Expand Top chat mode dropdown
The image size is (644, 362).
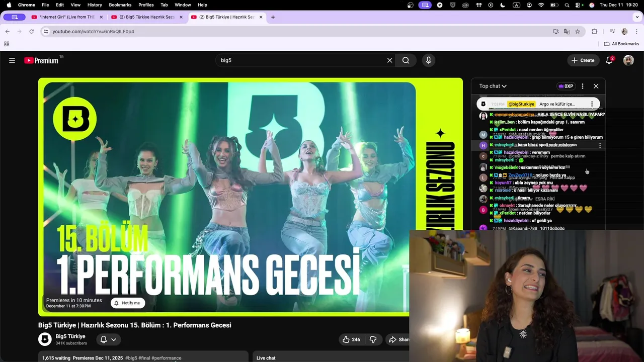point(493,86)
